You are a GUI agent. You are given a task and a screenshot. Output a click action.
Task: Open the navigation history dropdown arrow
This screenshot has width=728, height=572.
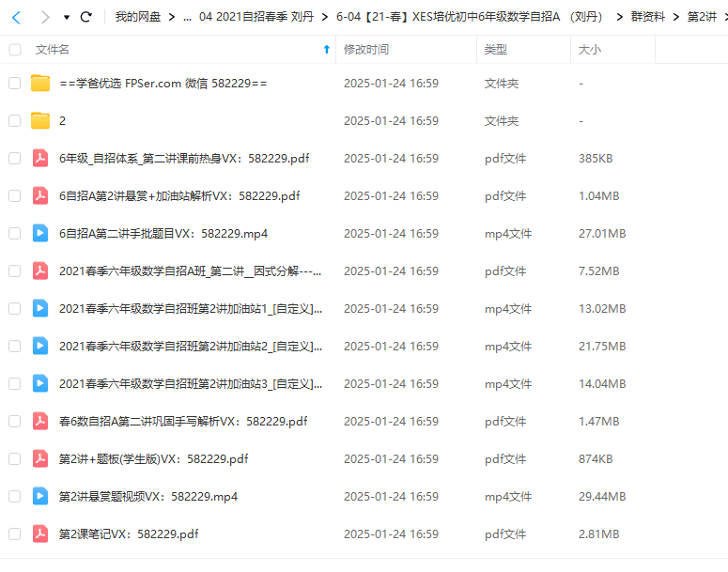click(x=67, y=18)
